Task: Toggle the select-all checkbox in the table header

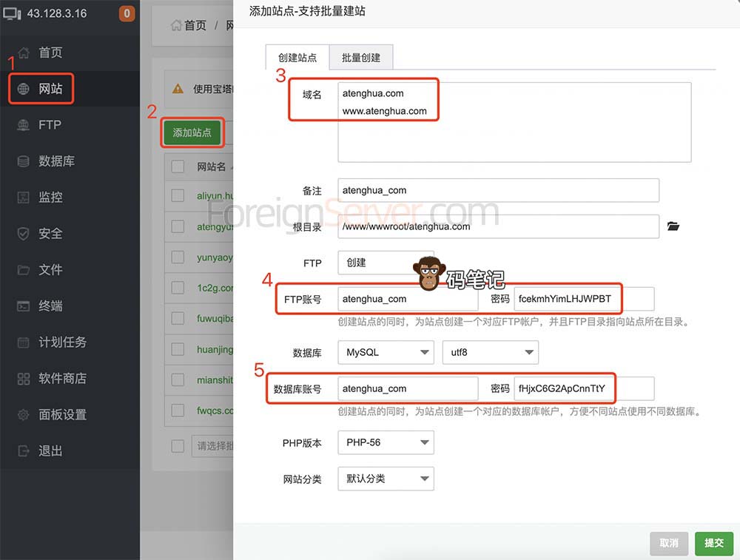Action: pos(178,166)
